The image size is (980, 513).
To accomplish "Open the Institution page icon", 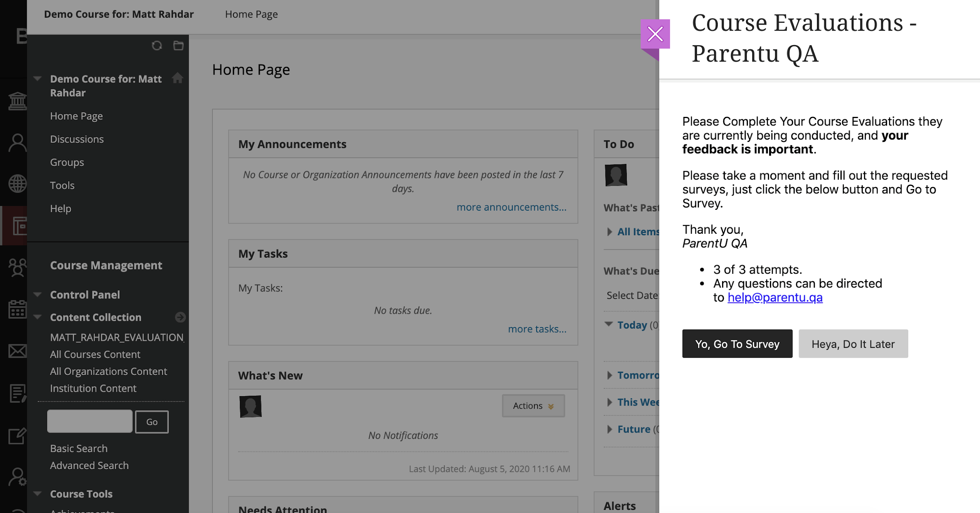I will (18, 101).
